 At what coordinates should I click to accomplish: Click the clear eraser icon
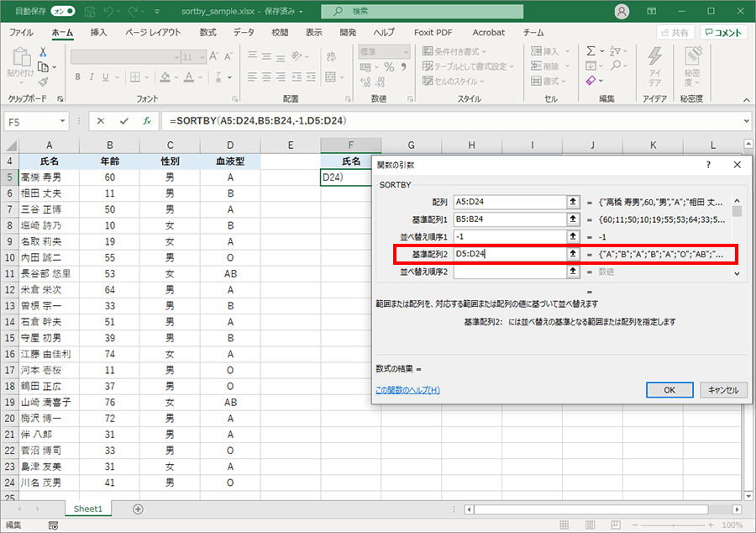(591, 81)
